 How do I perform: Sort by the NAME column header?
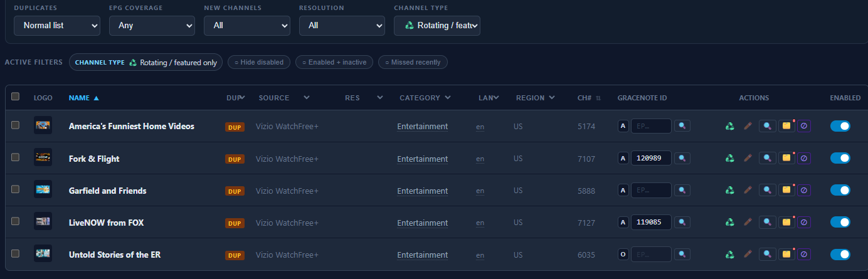[83, 98]
